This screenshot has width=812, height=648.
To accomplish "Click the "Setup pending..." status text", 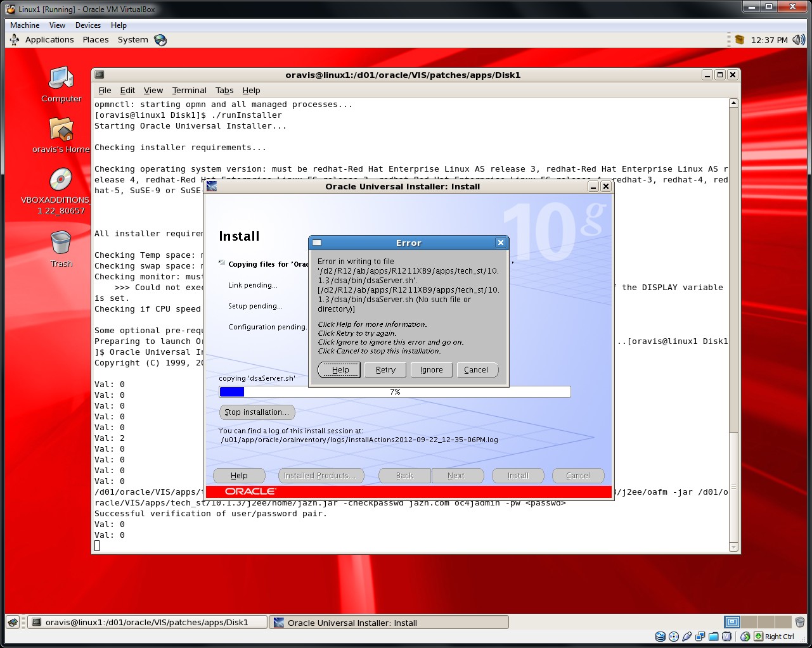I will coord(255,306).
